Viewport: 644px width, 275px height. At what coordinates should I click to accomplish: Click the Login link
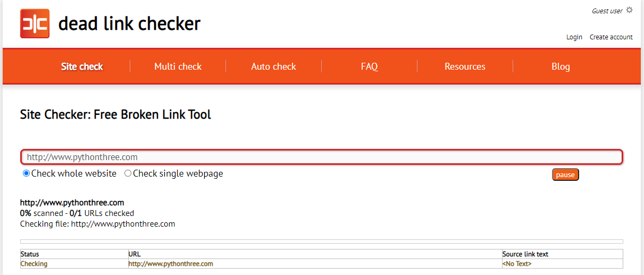(x=574, y=37)
